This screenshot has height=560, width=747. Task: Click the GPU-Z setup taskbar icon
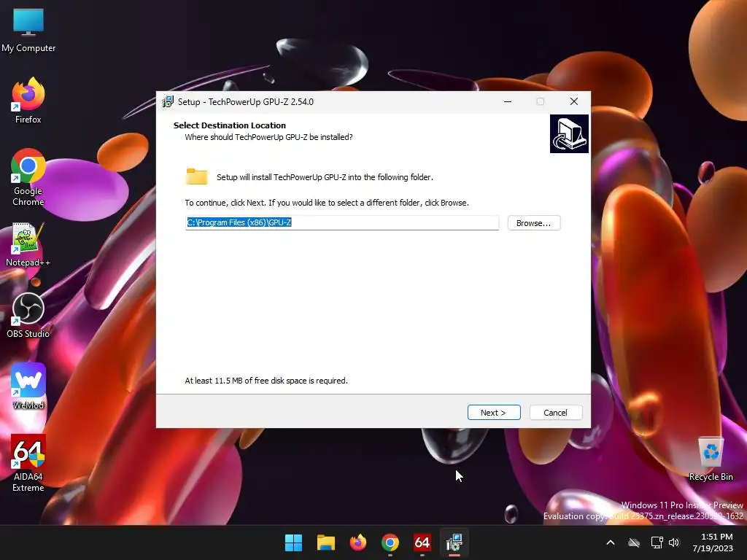(x=454, y=542)
